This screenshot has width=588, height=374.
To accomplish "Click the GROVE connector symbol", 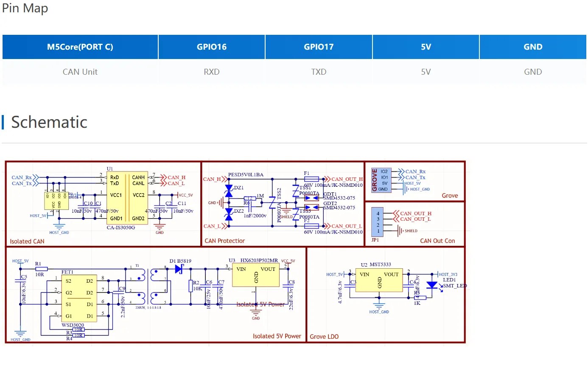I will click(381, 180).
